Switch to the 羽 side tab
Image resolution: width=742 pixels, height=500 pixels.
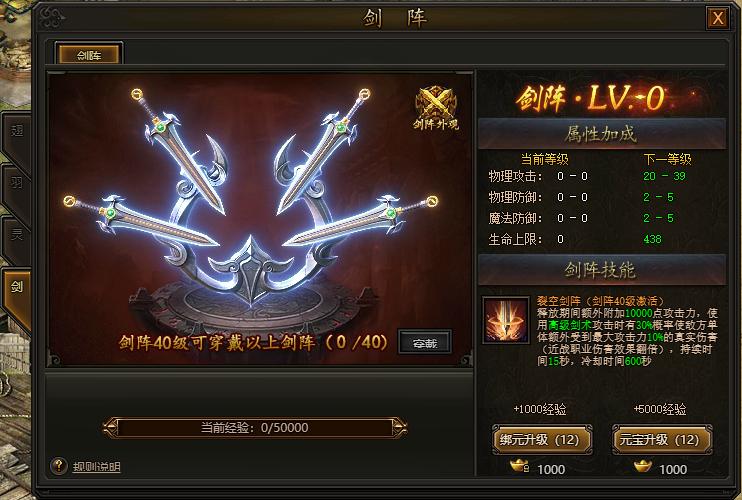click(x=16, y=189)
